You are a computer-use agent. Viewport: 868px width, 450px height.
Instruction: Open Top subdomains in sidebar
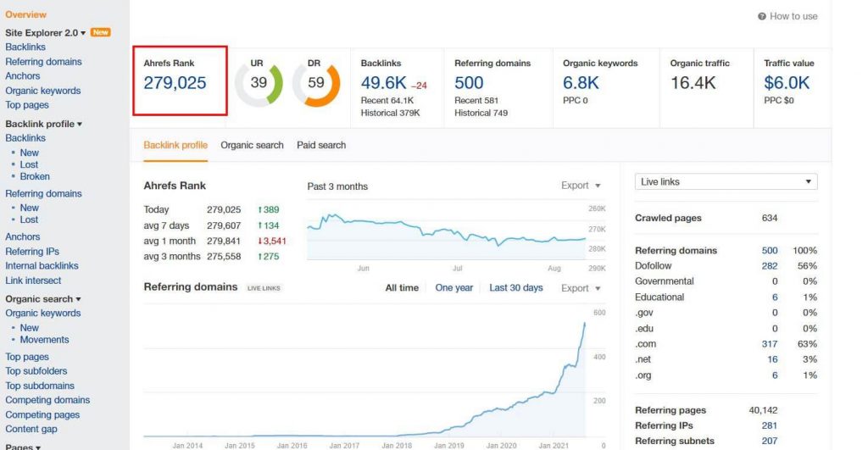click(40, 386)
